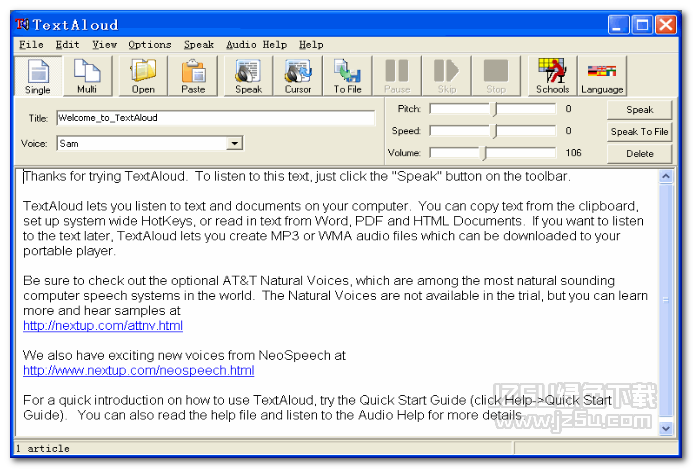Adjust the Speed slider
693x469 pixels.
[493, 131]
